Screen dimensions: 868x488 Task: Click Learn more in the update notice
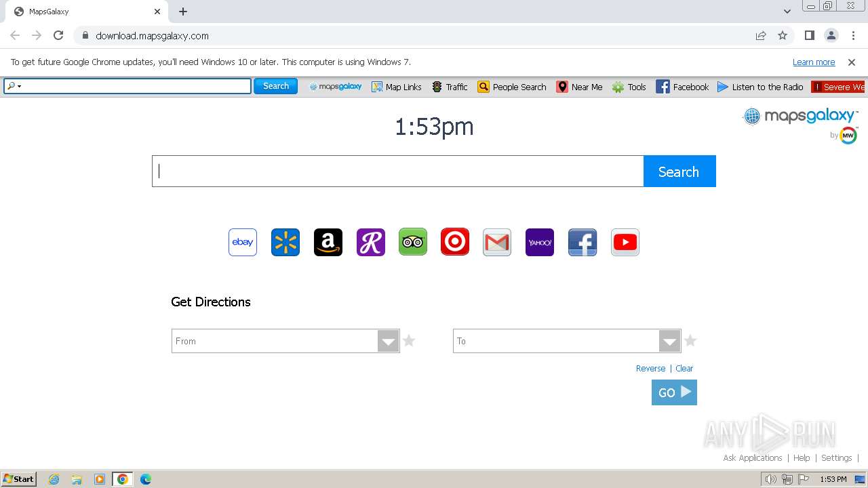(x=814, y=62)
